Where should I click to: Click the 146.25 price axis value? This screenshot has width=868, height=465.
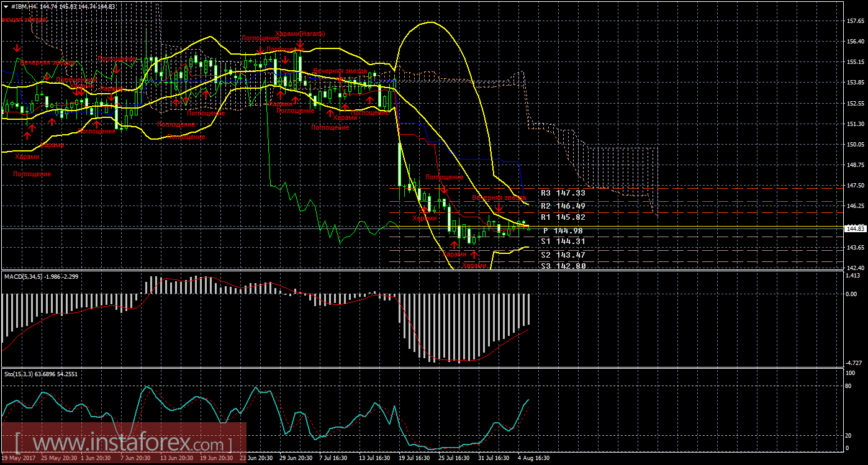(855, 205)
